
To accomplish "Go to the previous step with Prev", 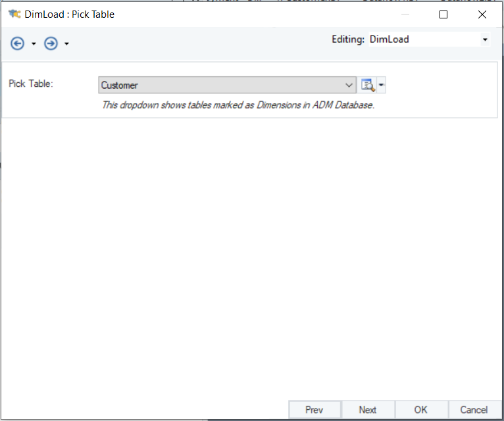I will 315,410.
